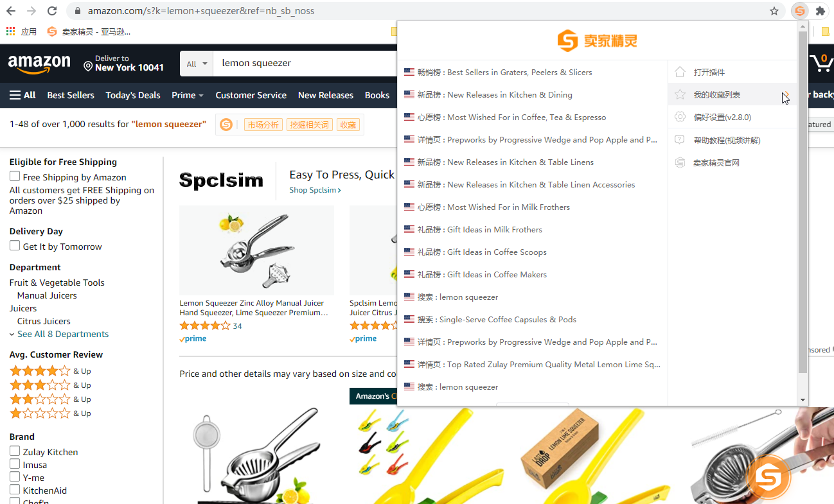
Task: Expand See All 8 Departments
Action: click(x=59, y=334)
